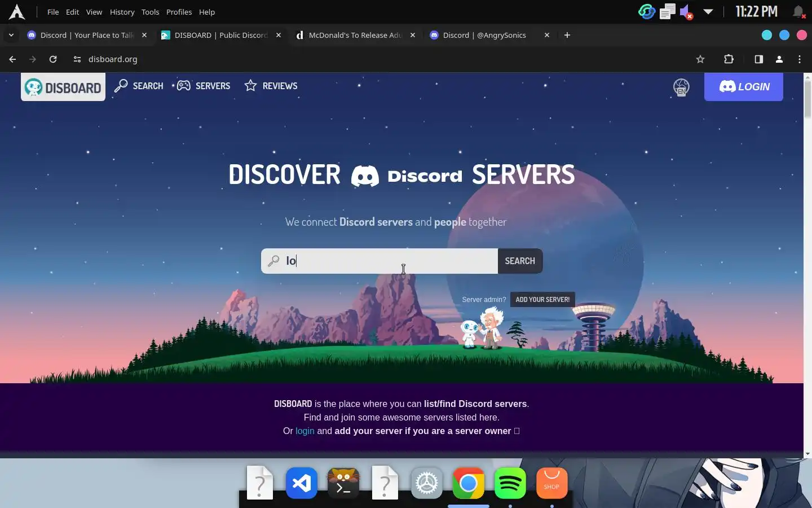This screenshot has height=508, width=812.
Task: Click the clipboard notes tray icon
Action: point(668,11)
